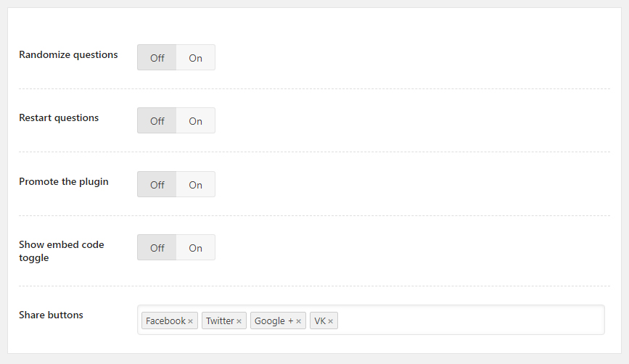Enable Show embed code toggle
Image resolution: width=629 pixels, height=364 pixels.
196,248
